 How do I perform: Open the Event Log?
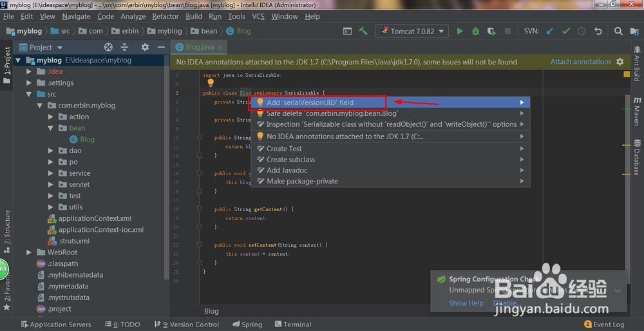click(604, 325)
